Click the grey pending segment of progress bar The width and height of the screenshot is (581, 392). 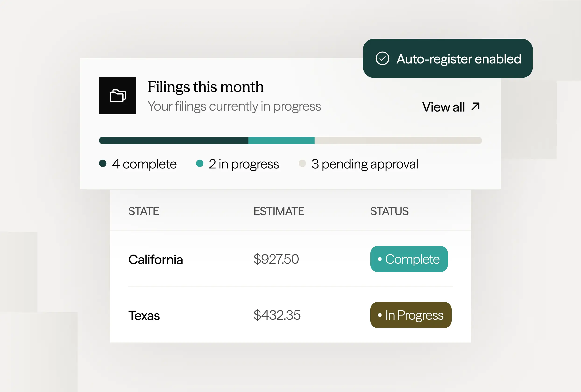point(398,140)
